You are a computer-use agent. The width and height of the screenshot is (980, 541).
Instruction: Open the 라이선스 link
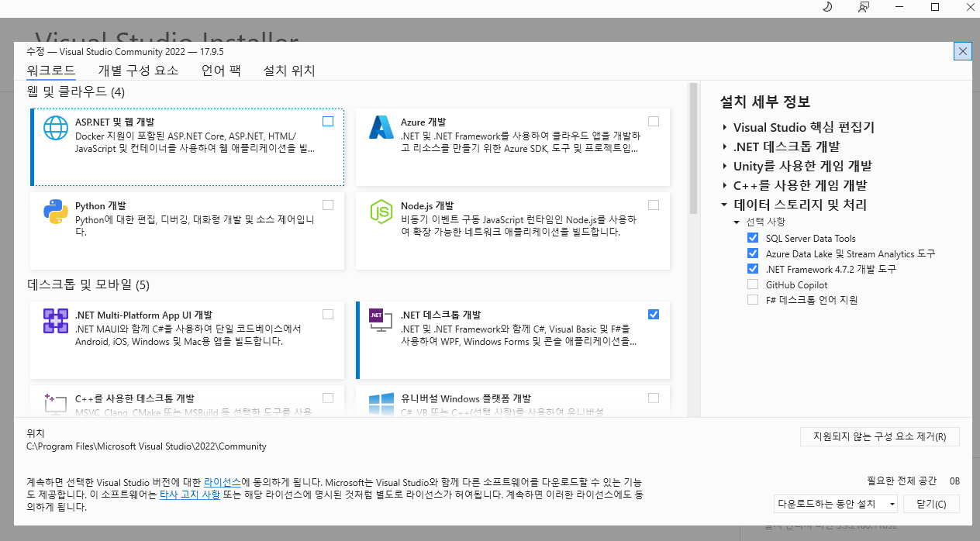(223, 482)
